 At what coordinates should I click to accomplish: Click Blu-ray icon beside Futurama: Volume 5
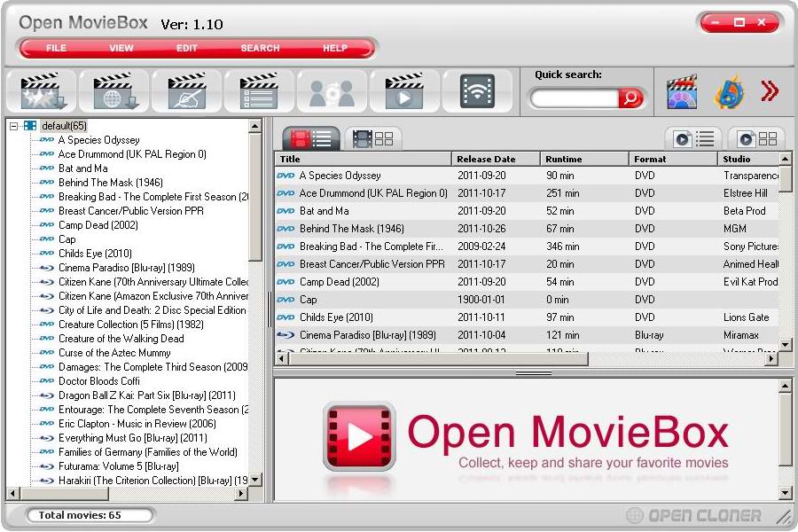tap(47, 466)
